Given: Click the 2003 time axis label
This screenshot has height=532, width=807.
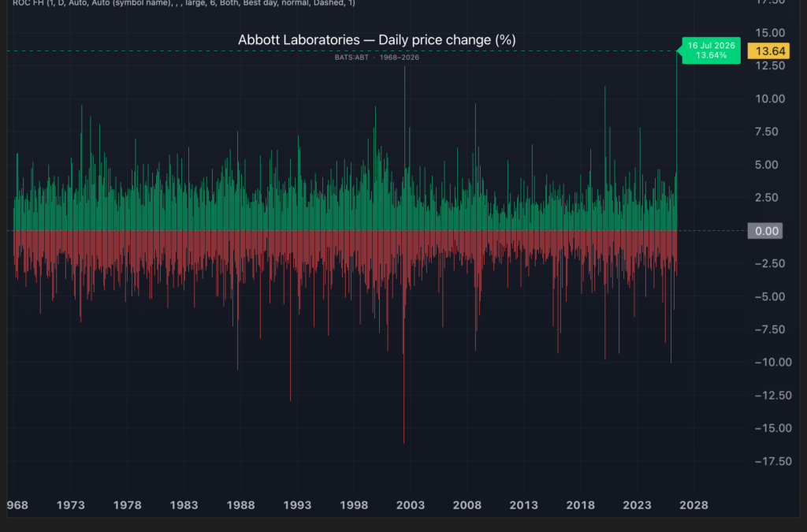Looking at the screenshot, I should tap(410, 505).
